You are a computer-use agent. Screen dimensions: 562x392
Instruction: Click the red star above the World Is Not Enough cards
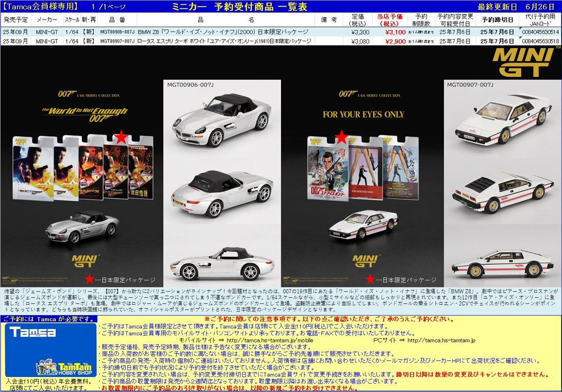[121, 138]
